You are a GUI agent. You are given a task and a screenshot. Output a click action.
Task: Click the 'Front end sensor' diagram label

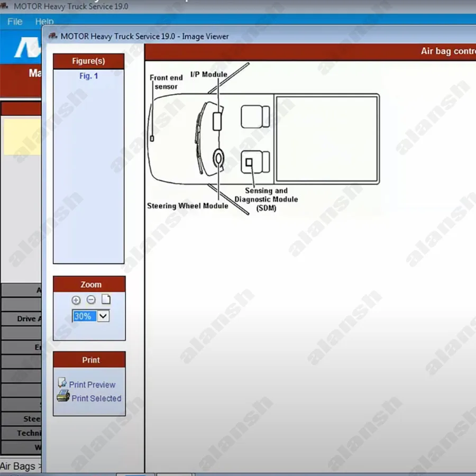click(166, 82)
